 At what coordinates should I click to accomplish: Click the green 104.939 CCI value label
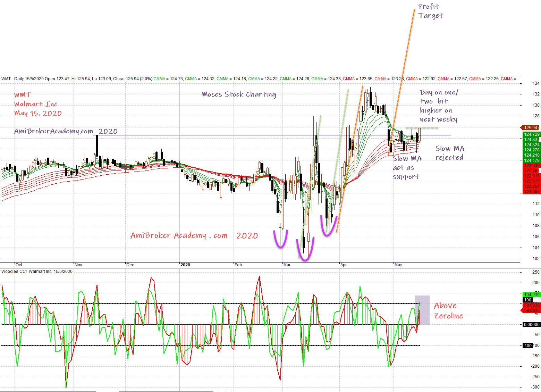pyautogui.click(x=532, y=295)
